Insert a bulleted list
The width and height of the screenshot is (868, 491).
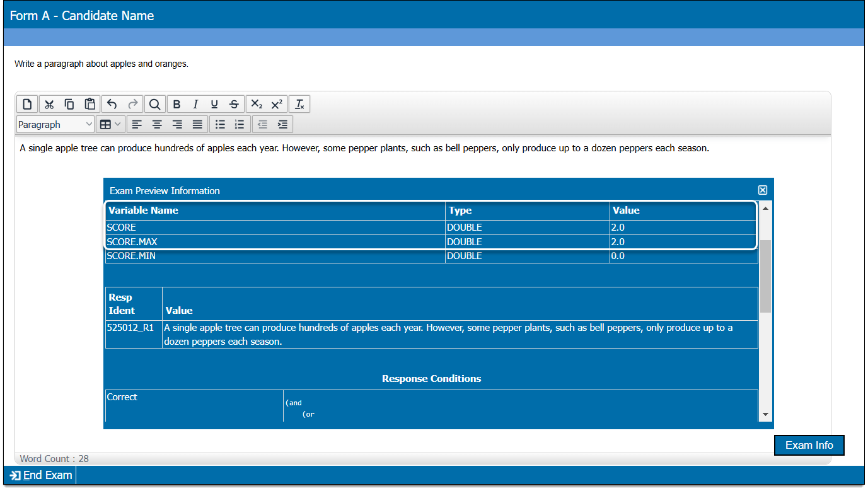pos(220,124)
